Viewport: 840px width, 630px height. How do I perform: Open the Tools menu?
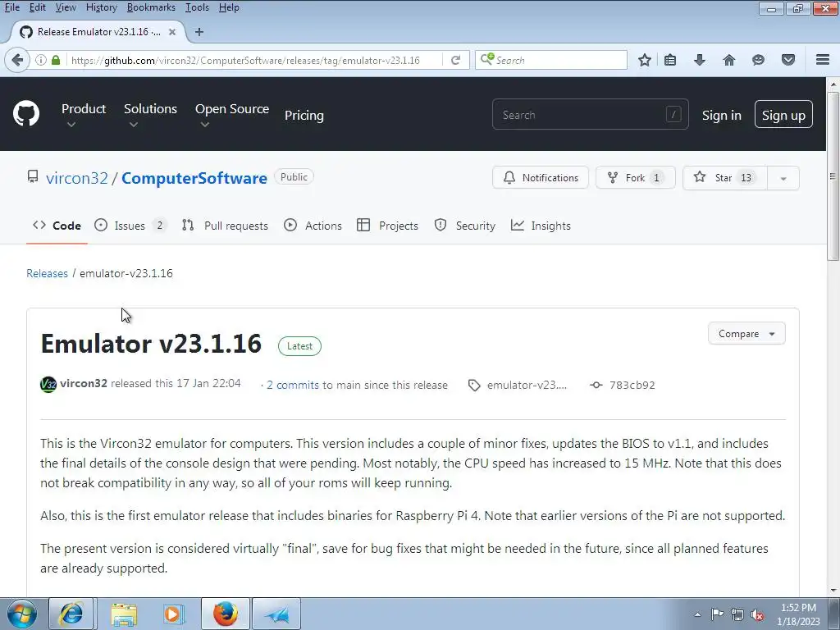coord(197,7)
